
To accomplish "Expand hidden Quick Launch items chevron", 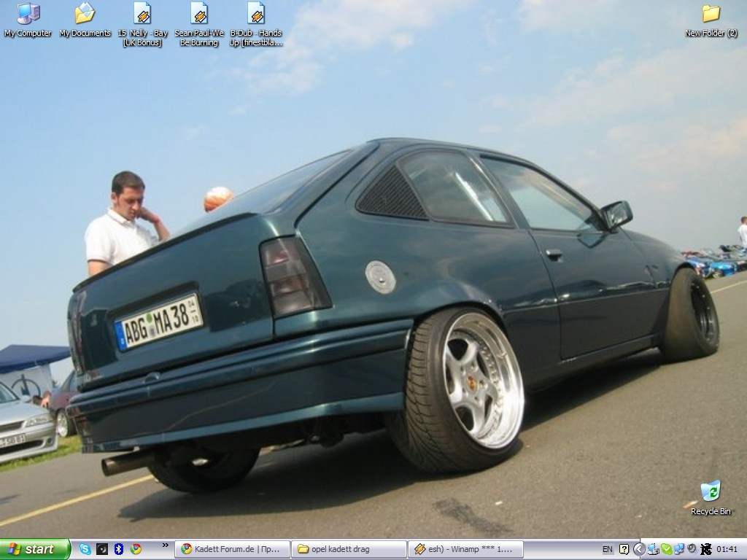I will [165, 545].
